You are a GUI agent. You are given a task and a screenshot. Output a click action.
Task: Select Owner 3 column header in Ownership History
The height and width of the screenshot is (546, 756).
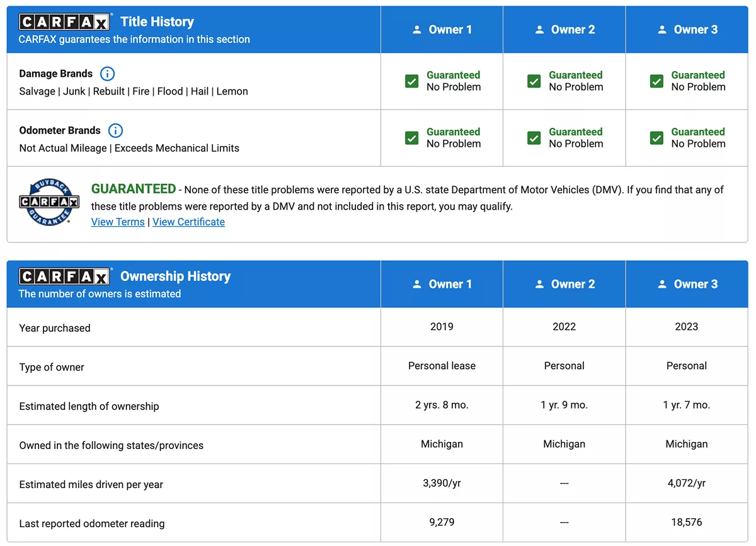687,284
